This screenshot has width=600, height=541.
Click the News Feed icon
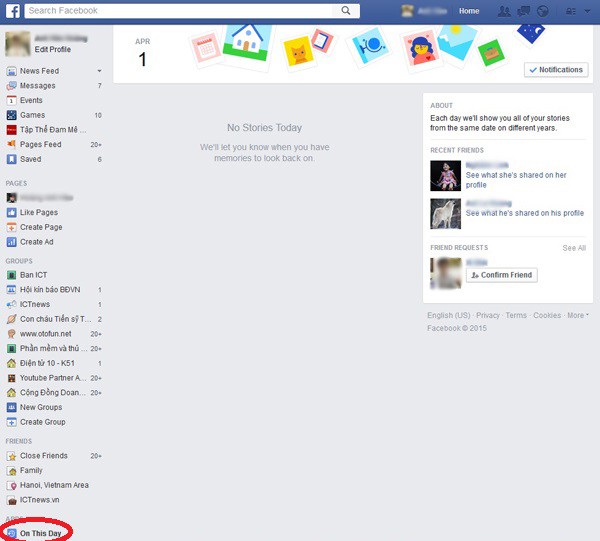11,71
